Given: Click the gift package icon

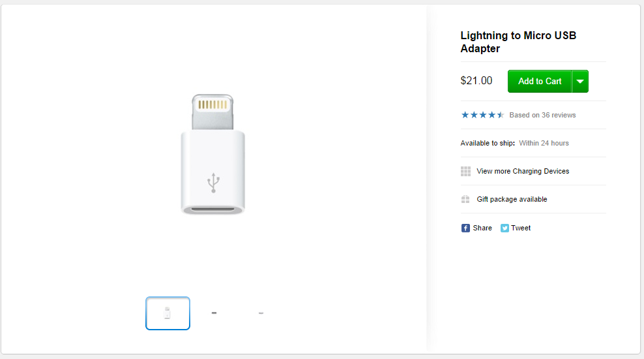Looking at the screenshot, I should pyautogui.click(x=465, y=200).
